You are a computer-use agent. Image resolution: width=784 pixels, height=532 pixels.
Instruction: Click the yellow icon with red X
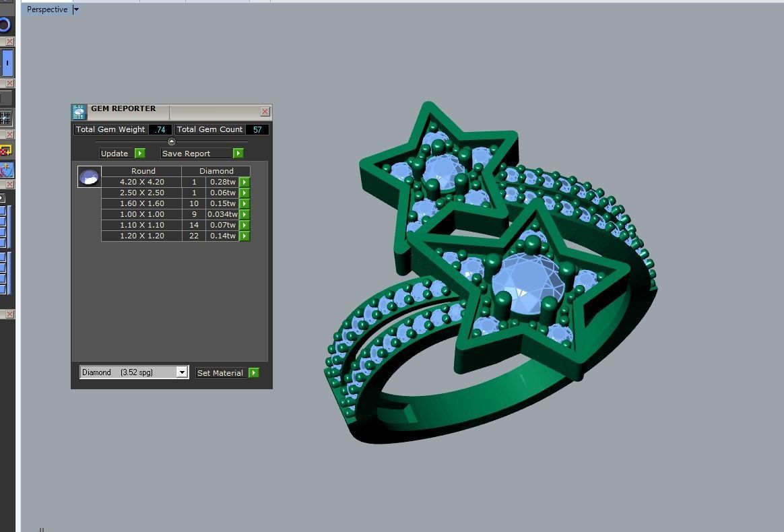pyautogui.click(x=5, y=150)
